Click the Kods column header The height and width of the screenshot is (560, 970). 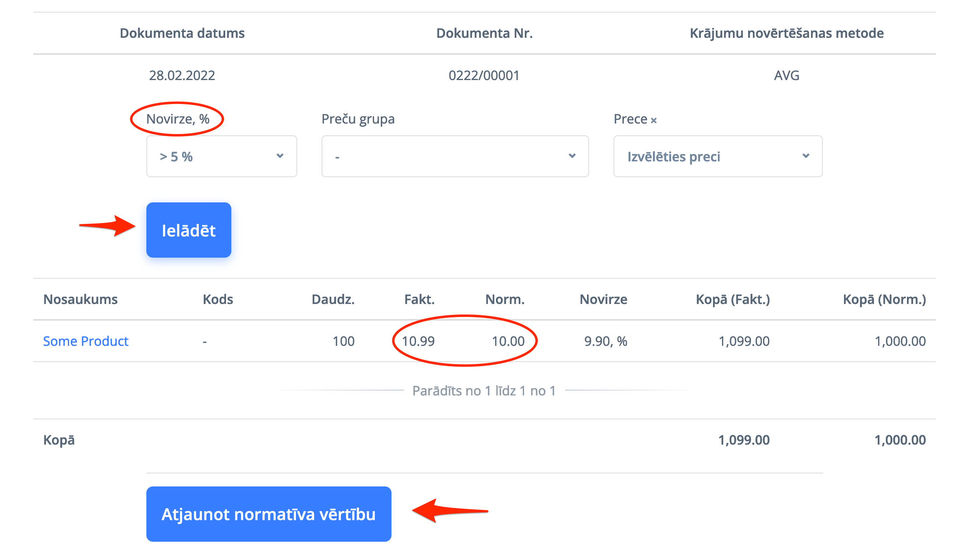pos(218,300)
